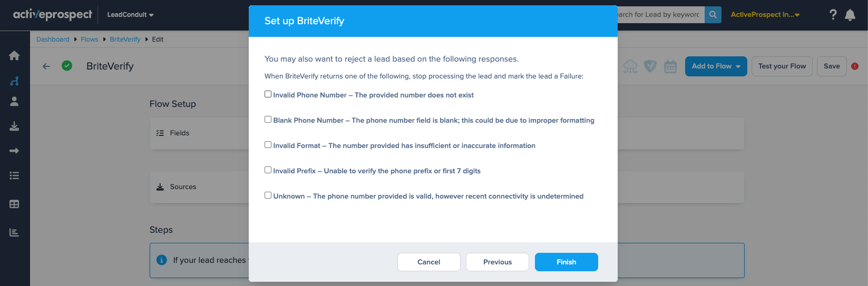
Task: Open the Home icon in the sidebar
Action: pyautogui.click(x=14, y=56)
